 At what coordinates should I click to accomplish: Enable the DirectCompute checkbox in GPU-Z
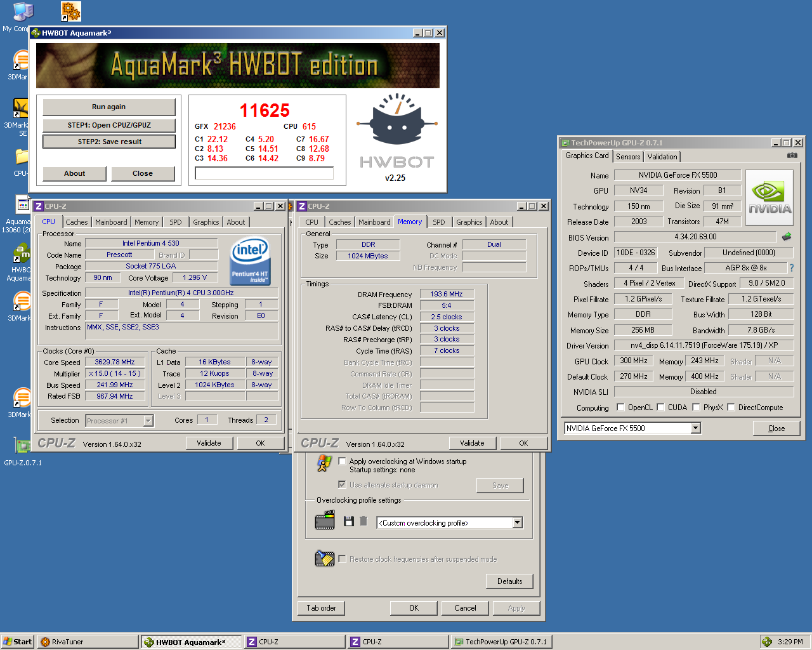click(x=731, y=408)
